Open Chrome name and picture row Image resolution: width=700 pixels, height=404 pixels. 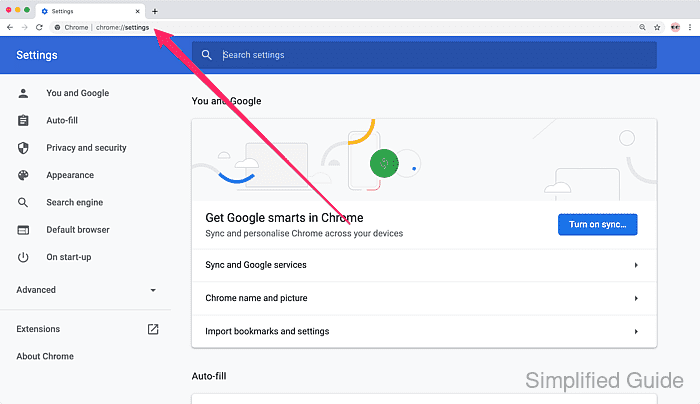pos(424,298)
